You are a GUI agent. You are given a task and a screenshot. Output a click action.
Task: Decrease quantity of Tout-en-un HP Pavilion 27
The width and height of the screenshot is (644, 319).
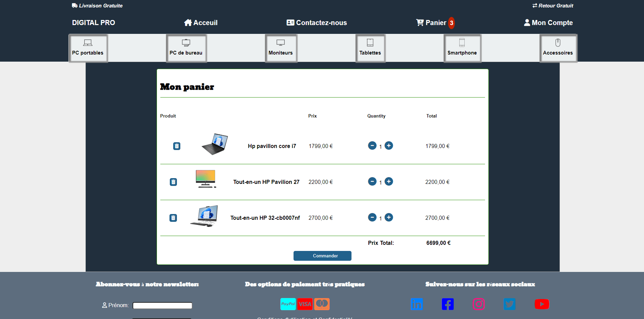(372, 182)
